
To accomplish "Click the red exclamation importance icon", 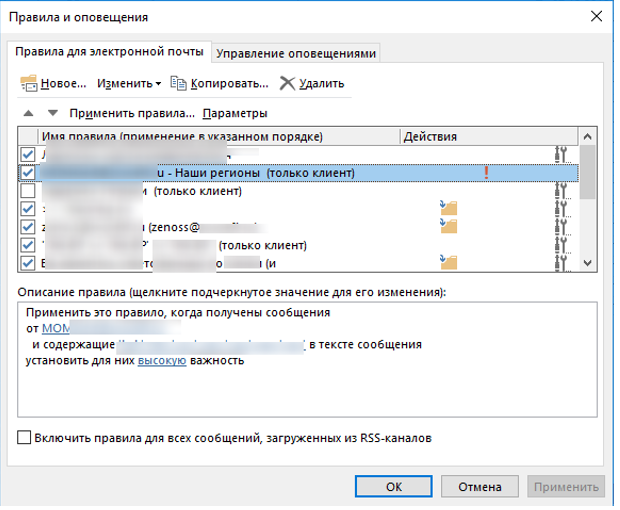I will click(x=486, y=173).
